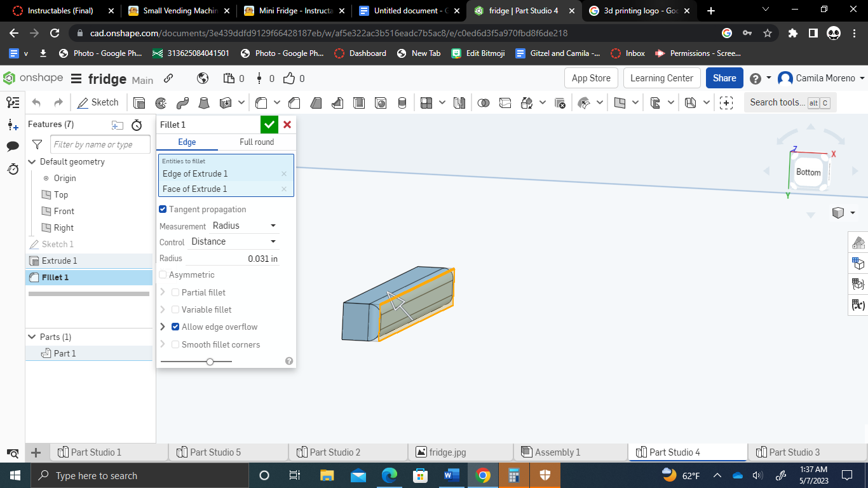Activate the Loft tool
The height and width of the screenshot is (488, 868).
click(204, 102)
